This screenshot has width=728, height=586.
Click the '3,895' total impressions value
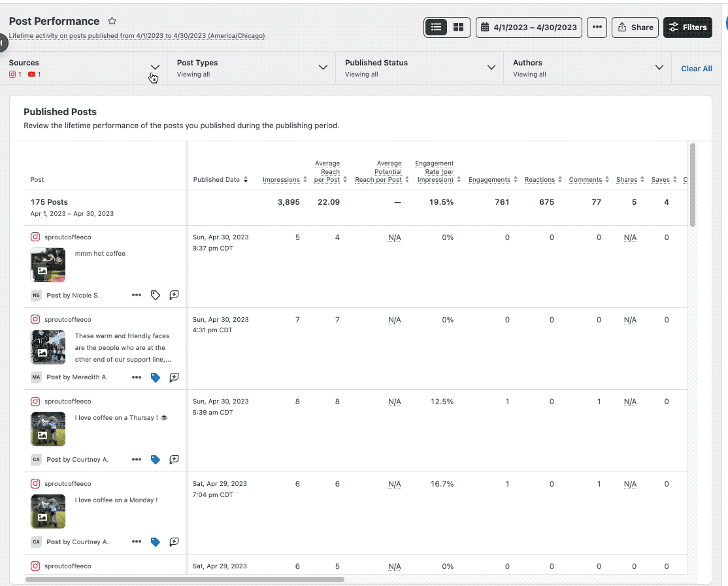(288, 202)
